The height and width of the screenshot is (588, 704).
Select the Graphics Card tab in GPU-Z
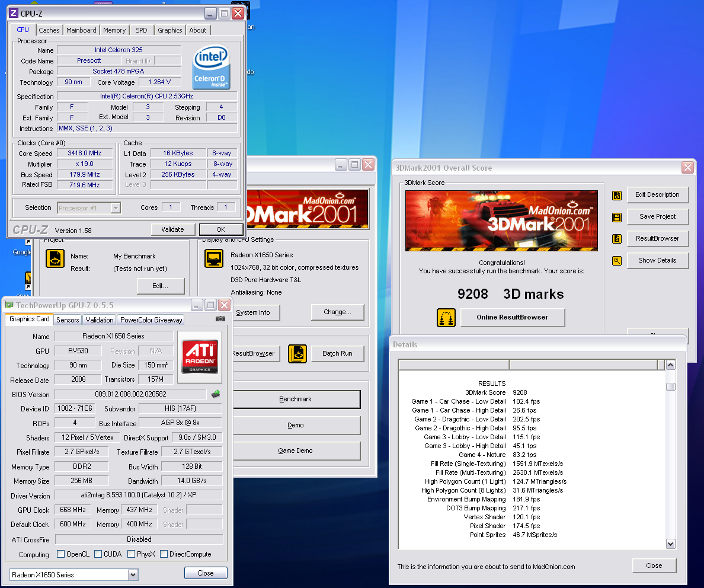(x=30, y=319)
